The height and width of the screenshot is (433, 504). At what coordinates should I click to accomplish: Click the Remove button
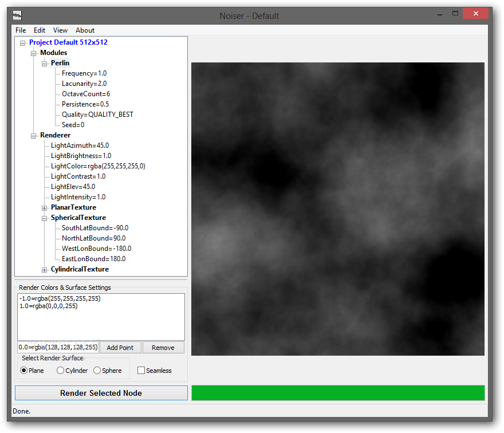pos(163,348)
